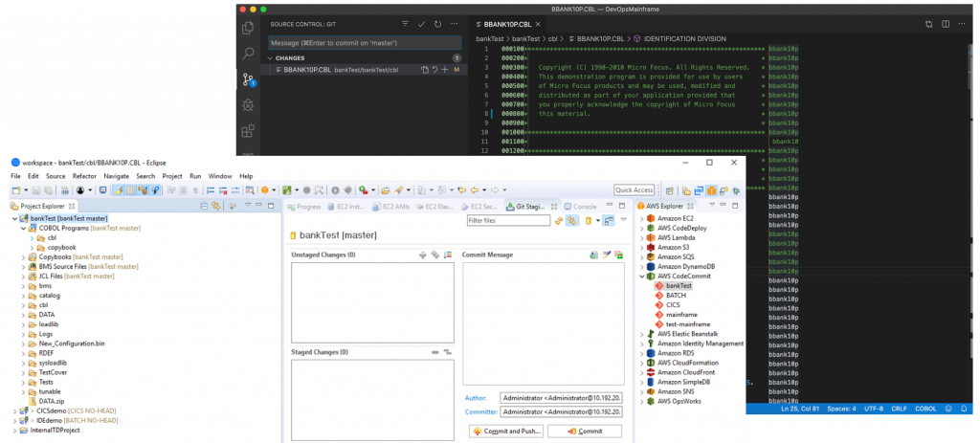Click the Commit and Push button
The image size is (980, 443).
506,432
